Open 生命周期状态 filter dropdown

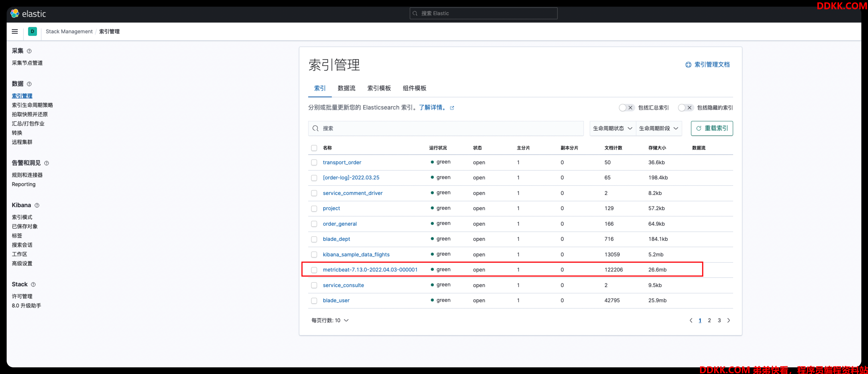click(613, 129)
